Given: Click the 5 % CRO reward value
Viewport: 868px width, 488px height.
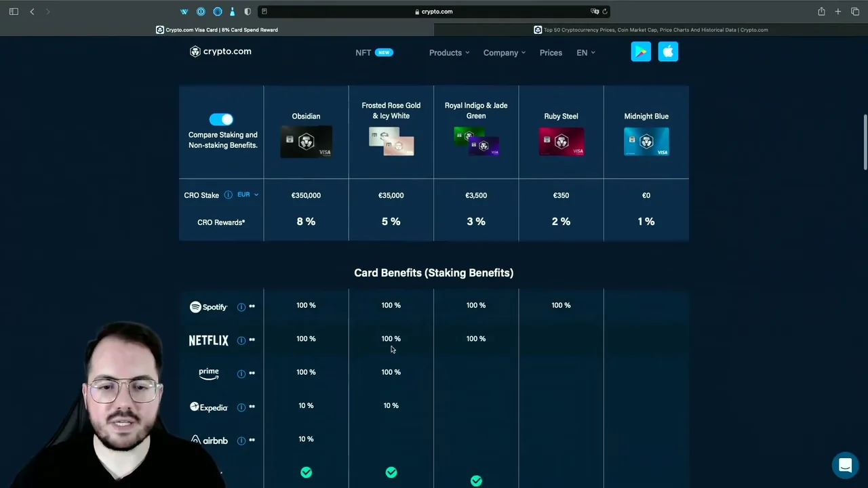Looking at the screenshot, I should [x=391, y=222].
